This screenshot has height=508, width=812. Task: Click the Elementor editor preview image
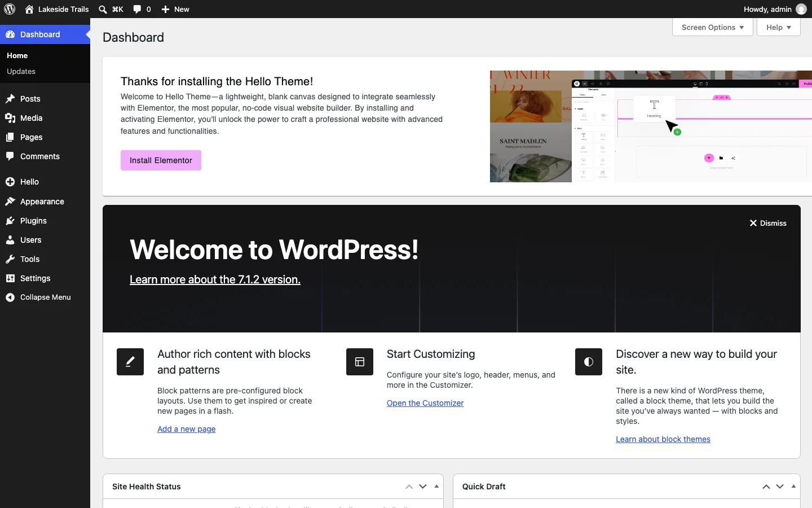coord(651,126)
